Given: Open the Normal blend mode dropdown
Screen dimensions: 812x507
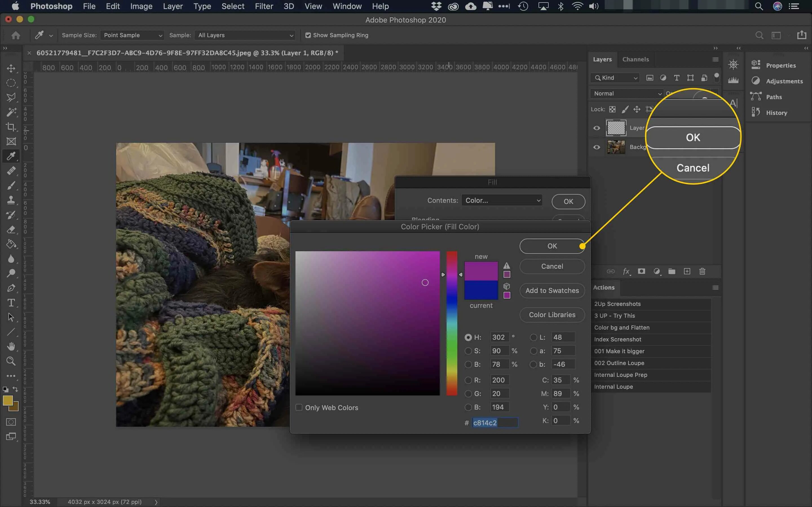Looking at the screenshot, I should (626, 94).
